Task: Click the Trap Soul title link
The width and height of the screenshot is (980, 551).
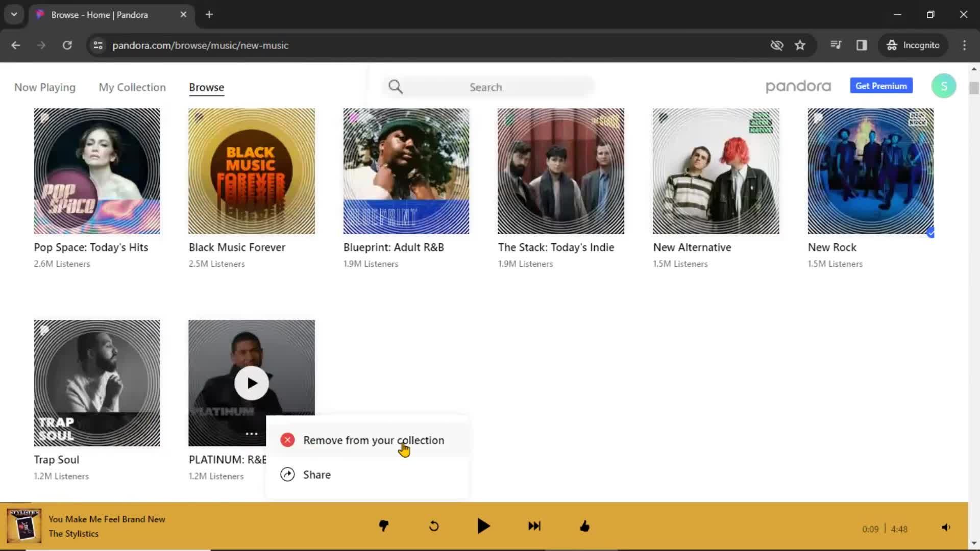Action: click(57, 460)
